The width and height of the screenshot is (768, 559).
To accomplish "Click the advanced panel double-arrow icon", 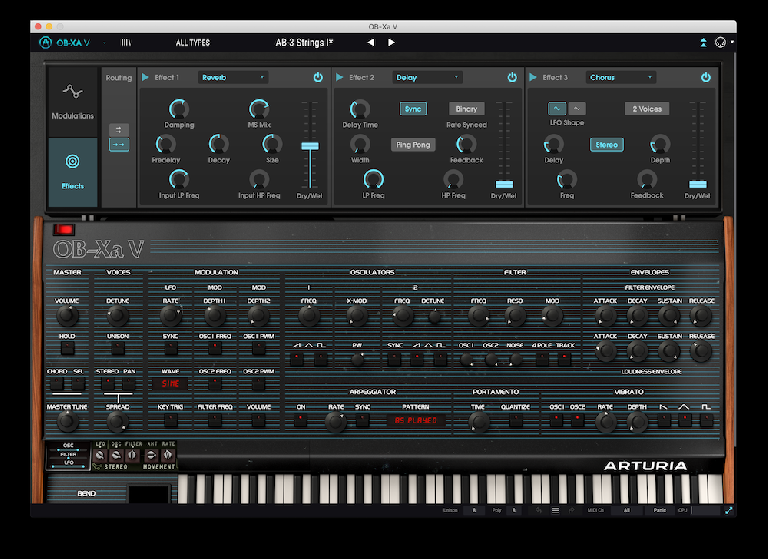I will (x=703, y=43).
